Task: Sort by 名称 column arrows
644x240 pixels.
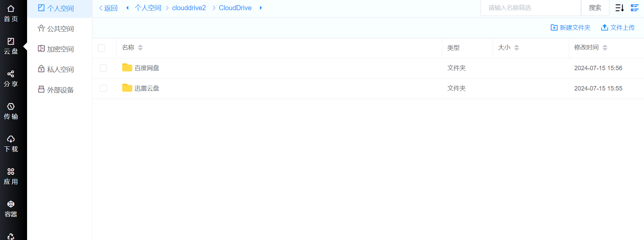Action: (x=140, y=48)
